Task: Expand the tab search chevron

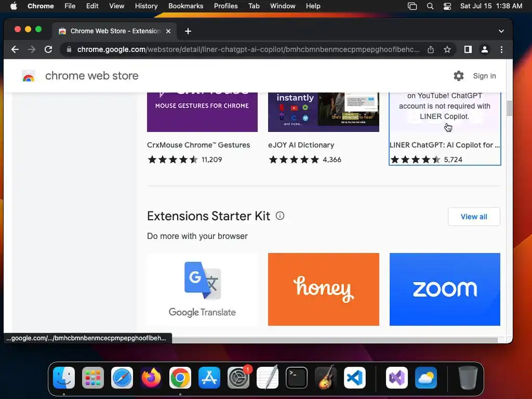Action: (501, 31)
